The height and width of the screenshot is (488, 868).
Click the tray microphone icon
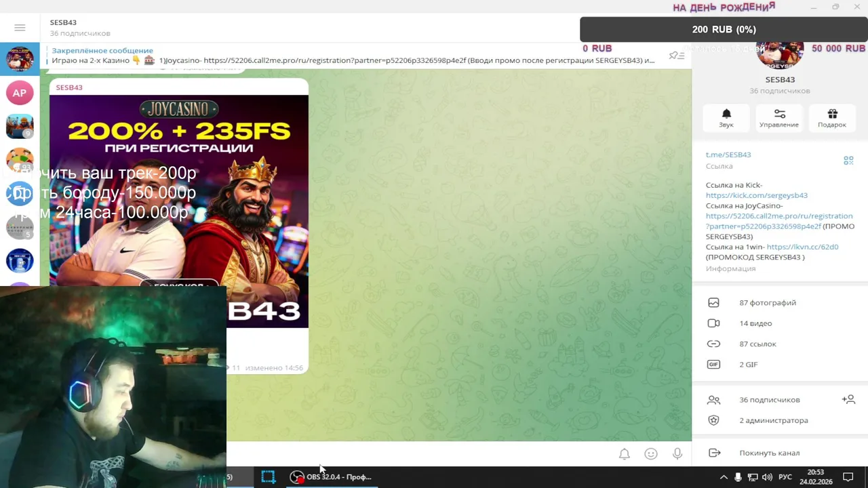(738, 477)
